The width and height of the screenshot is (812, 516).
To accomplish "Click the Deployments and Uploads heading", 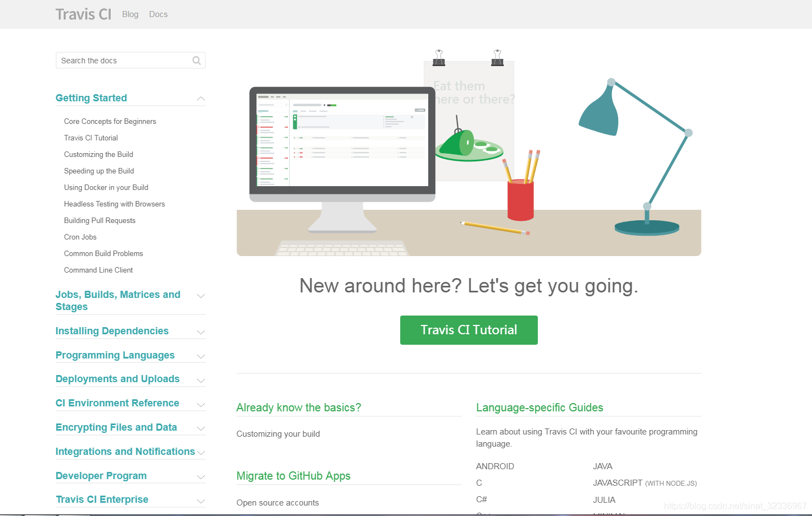I will pos(118,379).
